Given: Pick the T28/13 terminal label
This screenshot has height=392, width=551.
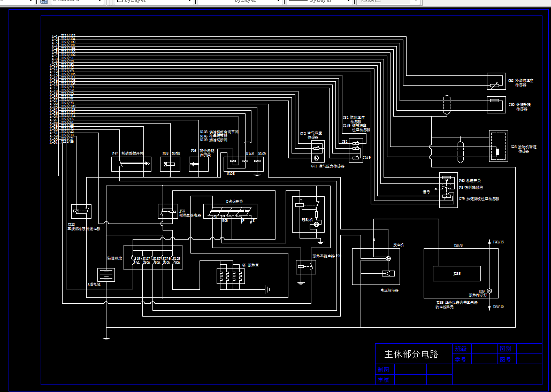Looking at the screenshot, I should tap(498, 242).
